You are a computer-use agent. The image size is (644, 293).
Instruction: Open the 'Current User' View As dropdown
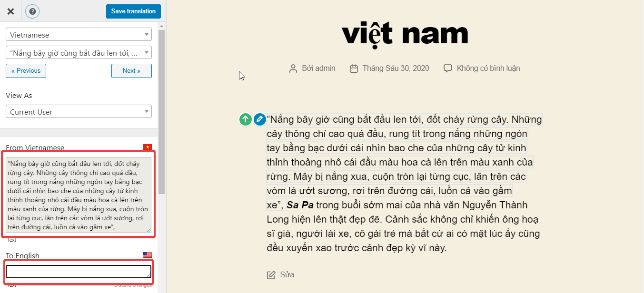(x=79, y=112)
